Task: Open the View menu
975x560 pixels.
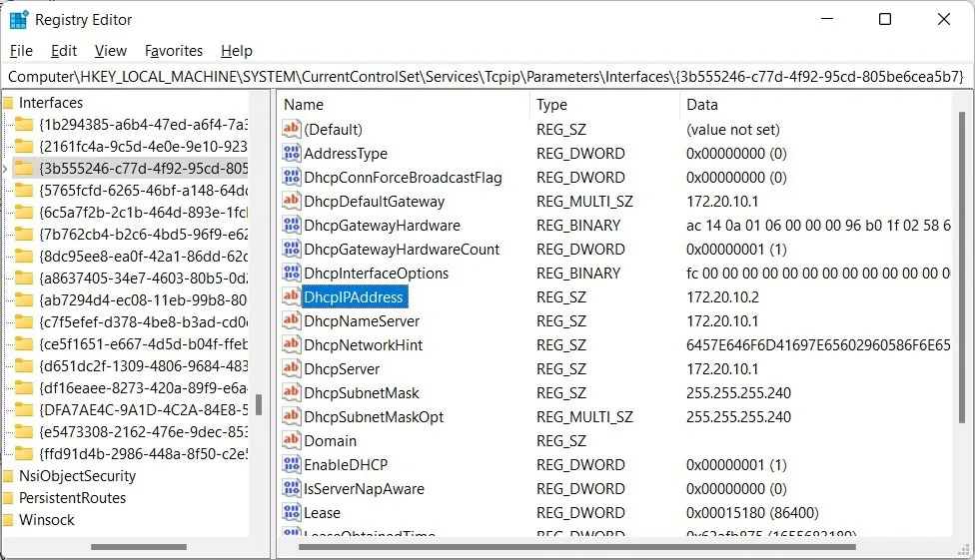Action: 111,51
